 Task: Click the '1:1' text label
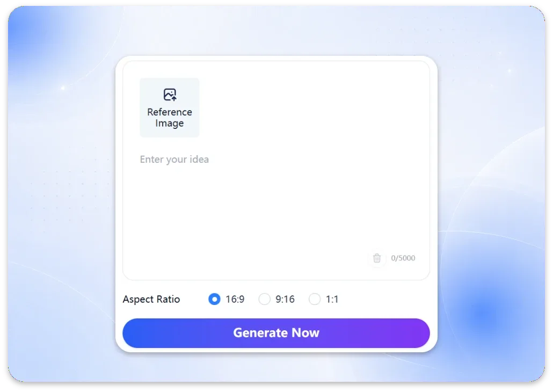click(x=332, y=299)
